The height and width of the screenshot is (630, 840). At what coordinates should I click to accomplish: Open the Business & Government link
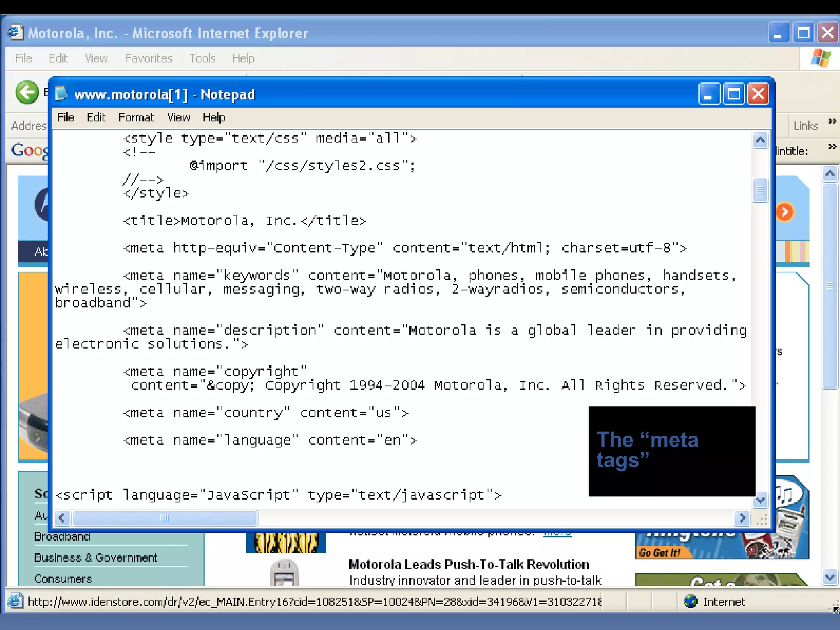point(96,558)
